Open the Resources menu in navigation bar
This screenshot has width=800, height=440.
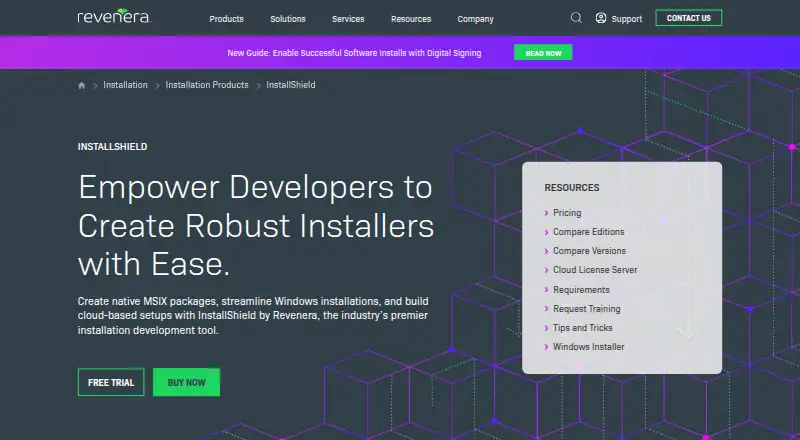pyautogui.click(x=411, y=19)
